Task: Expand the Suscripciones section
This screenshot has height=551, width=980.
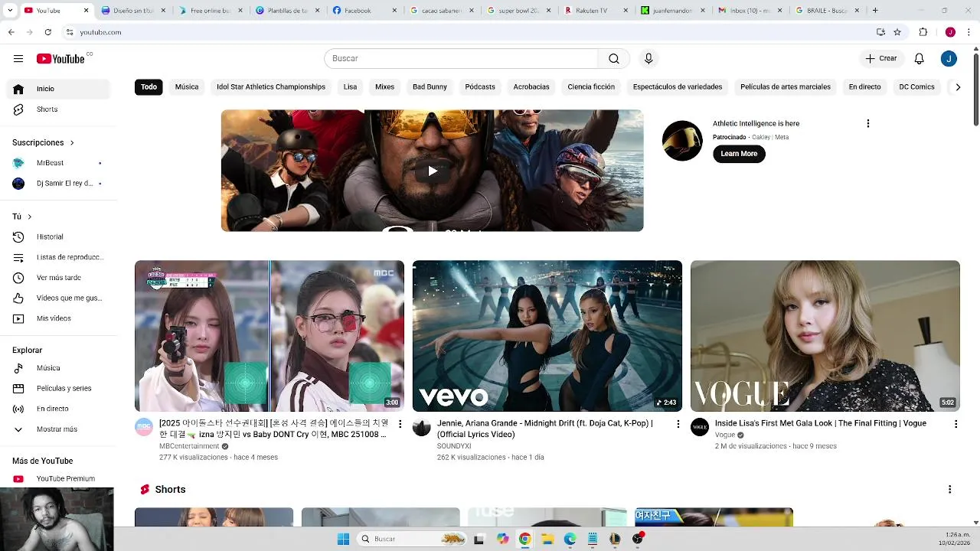Action: (44, 142)
